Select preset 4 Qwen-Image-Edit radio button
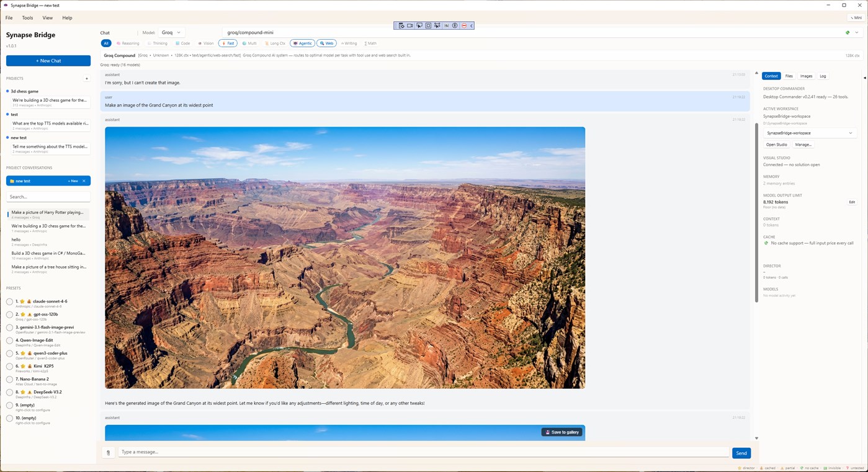Image resolution: width=868 pixels, height=472 pixels. [9, 341]
